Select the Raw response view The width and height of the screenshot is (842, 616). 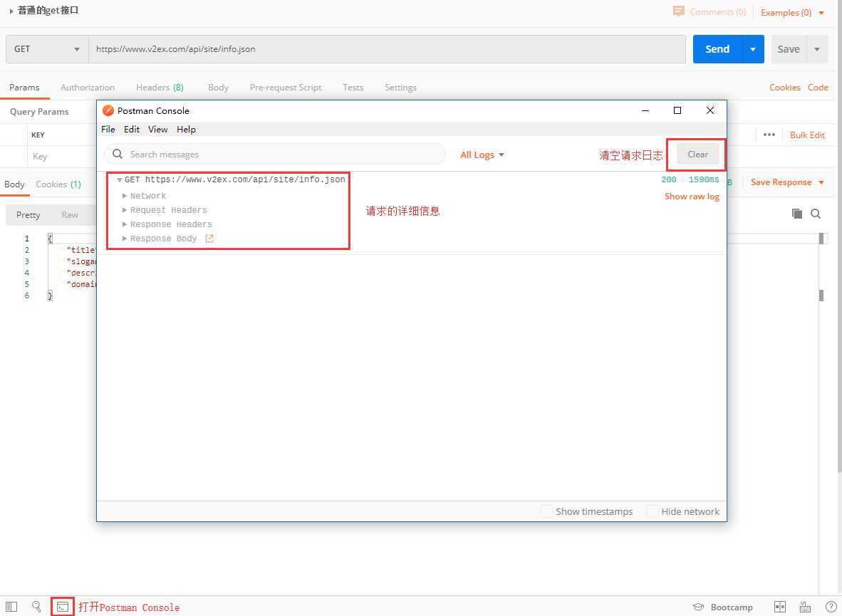point(70,215)
